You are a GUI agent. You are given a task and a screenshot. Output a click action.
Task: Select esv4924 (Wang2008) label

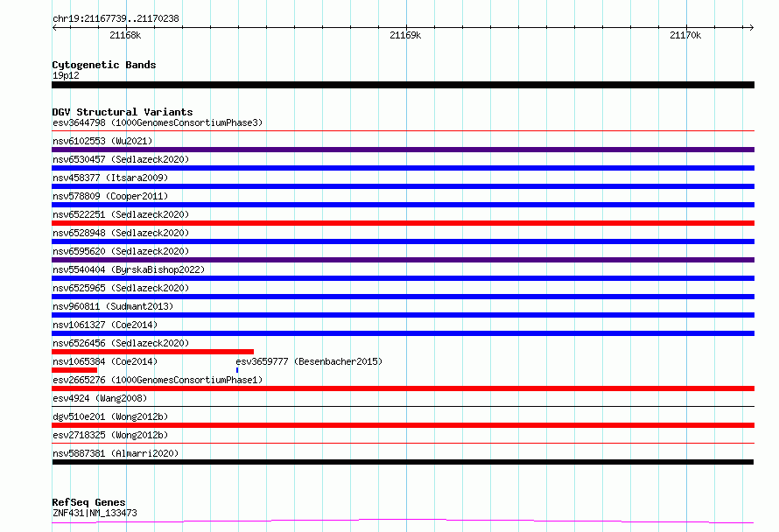coord(100,398)
